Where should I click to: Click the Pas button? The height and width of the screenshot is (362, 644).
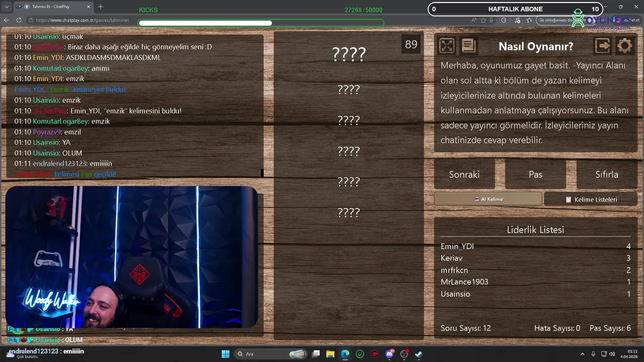tap(535, 174)
